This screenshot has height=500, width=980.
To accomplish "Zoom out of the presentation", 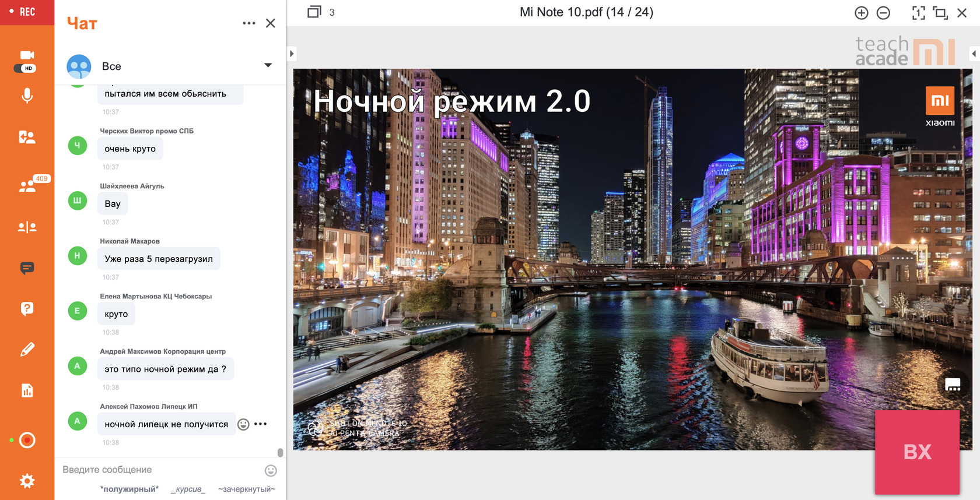I will [x=883, y=13].
